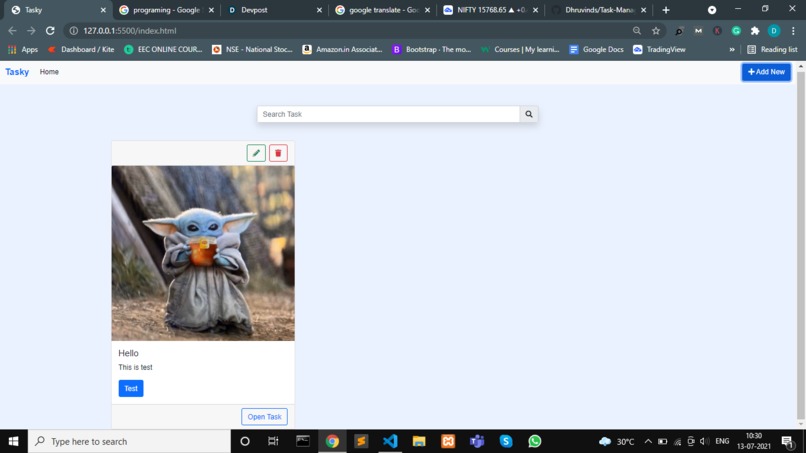The height and width of the screenshot is (453, 806).
Task: Open the EEC ONLINE COUR... bookmark
Action: pyautogui.click(x=163, y=49)
